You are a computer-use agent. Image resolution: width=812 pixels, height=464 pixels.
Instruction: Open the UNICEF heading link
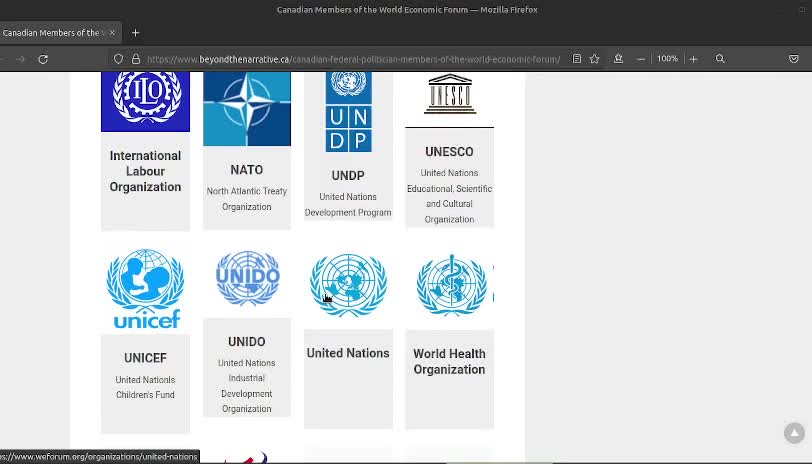(x=146, y=358)
